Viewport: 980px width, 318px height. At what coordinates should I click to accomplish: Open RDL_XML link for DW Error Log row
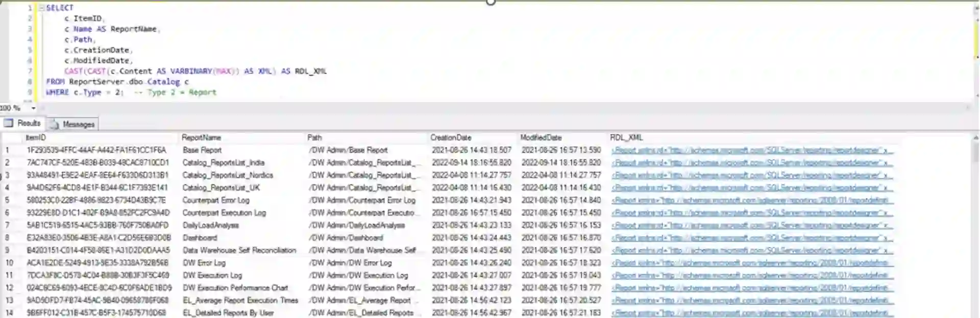(752, 263)
